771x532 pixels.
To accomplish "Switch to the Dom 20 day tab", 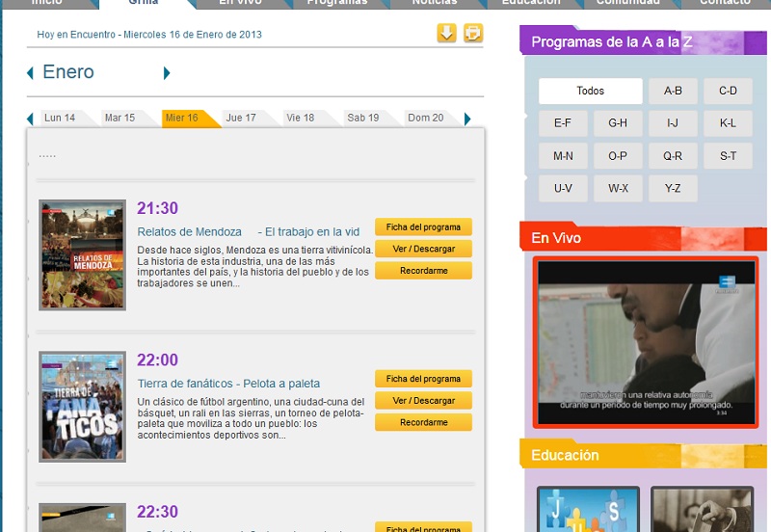I will coord(425,118).
